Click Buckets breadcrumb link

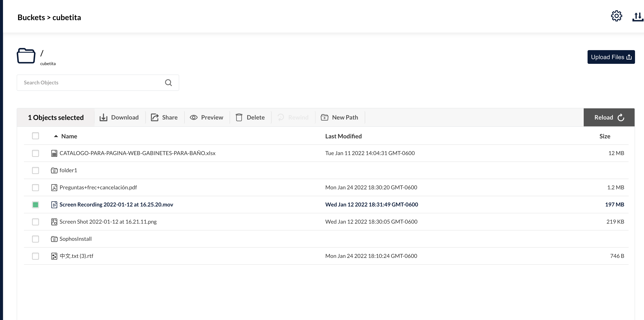[x=31, y=18]
